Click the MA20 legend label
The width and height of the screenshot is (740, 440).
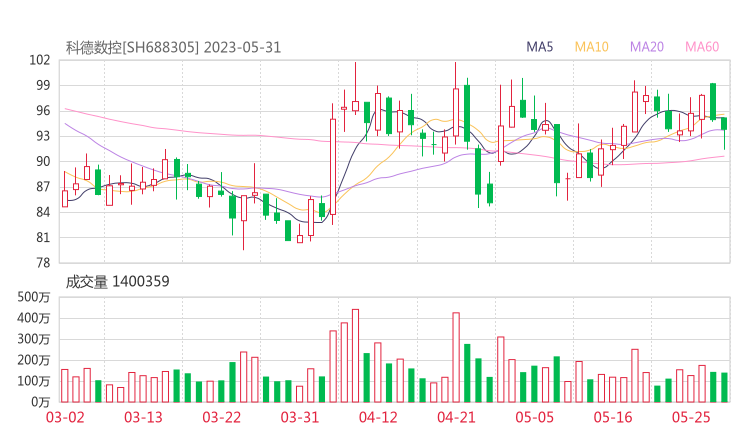[x=647, y=47]
